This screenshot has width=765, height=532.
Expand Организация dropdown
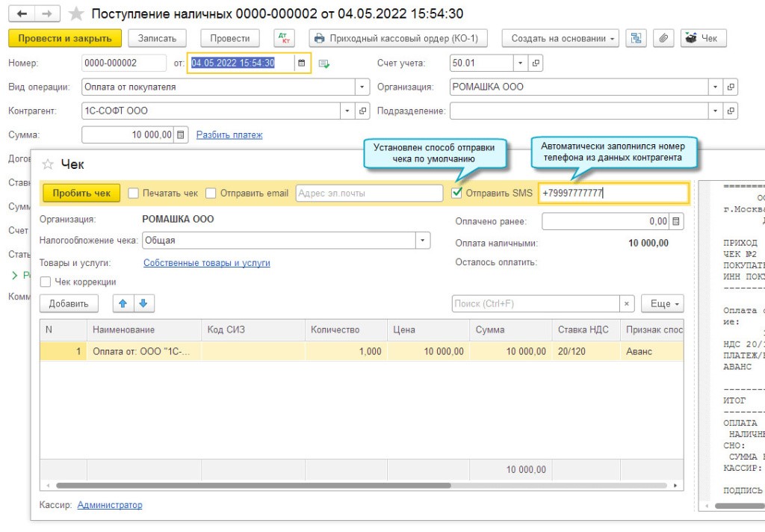[715, 87]
